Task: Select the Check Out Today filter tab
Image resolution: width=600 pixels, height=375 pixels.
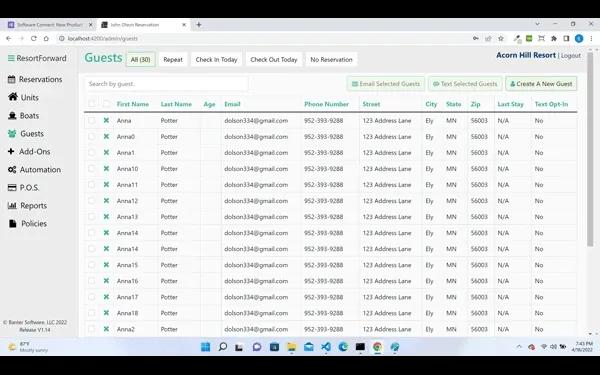Action: (274, 60)
